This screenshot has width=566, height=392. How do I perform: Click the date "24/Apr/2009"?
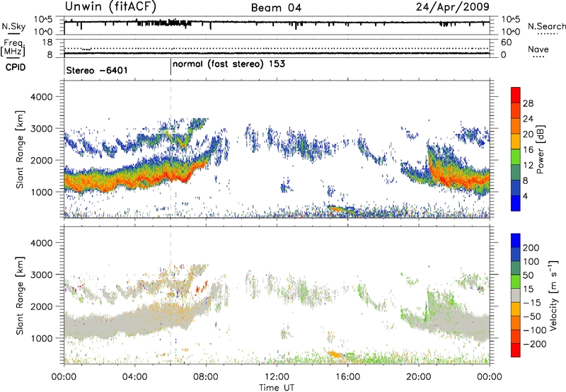453,7
